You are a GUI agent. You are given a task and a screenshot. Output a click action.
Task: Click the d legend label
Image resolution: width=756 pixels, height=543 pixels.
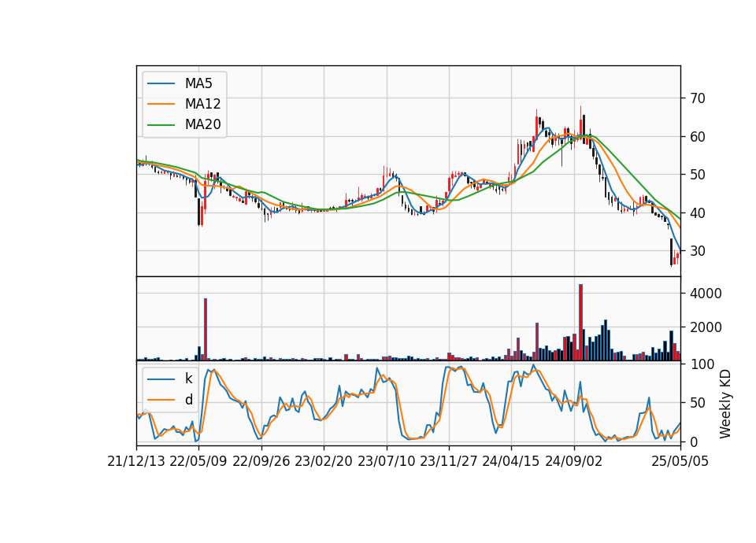(189, 400)
